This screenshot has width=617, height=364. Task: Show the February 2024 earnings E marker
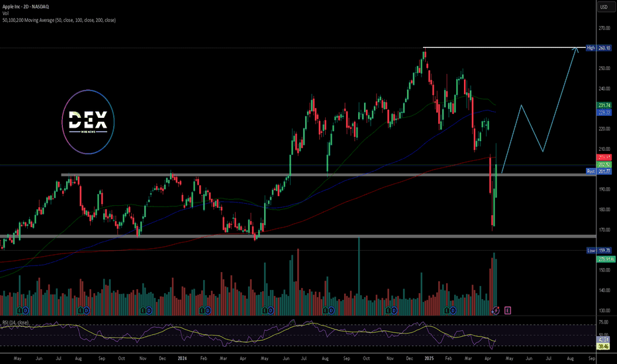(203, 310)
